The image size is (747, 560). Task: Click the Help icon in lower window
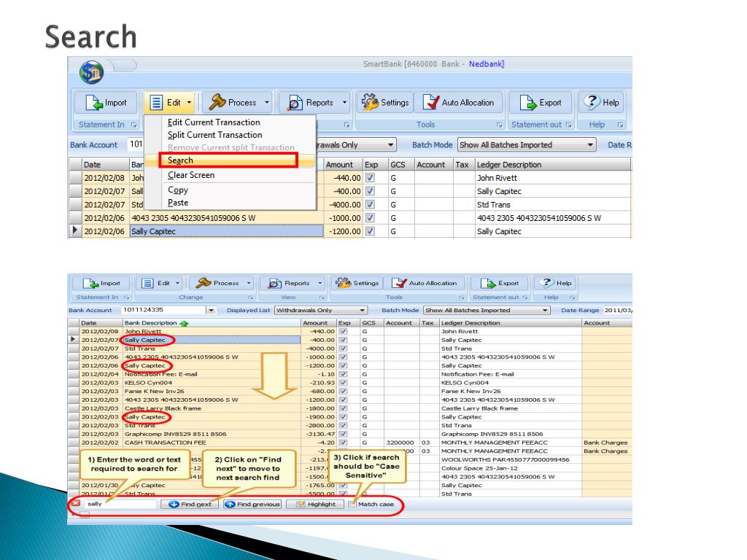pos(546,283)
